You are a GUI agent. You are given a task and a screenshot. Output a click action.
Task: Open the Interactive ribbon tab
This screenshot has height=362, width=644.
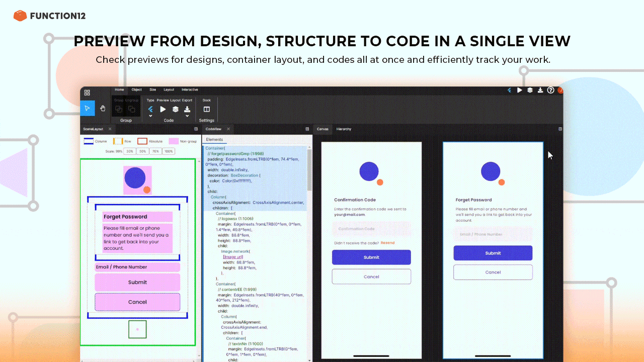coord(190,89)
